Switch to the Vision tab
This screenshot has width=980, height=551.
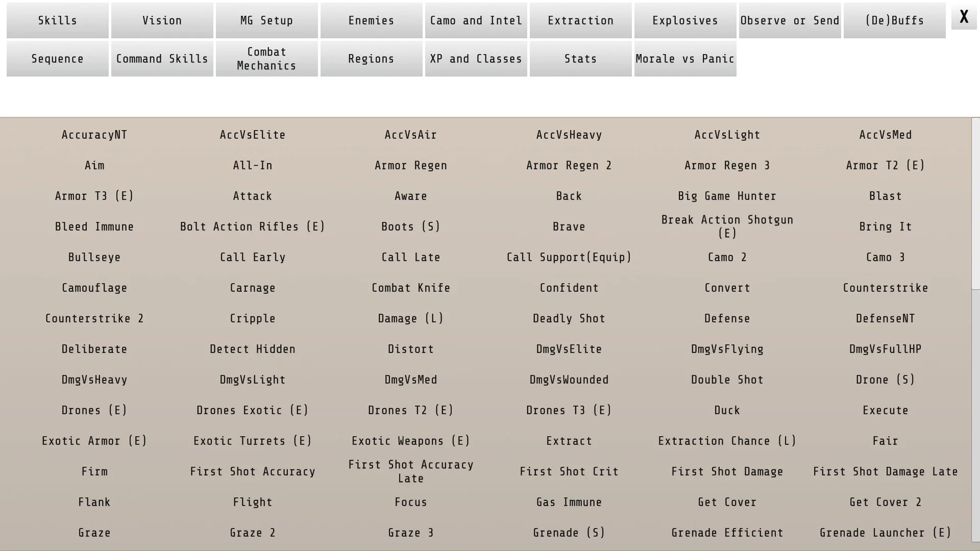coord(162,20)
